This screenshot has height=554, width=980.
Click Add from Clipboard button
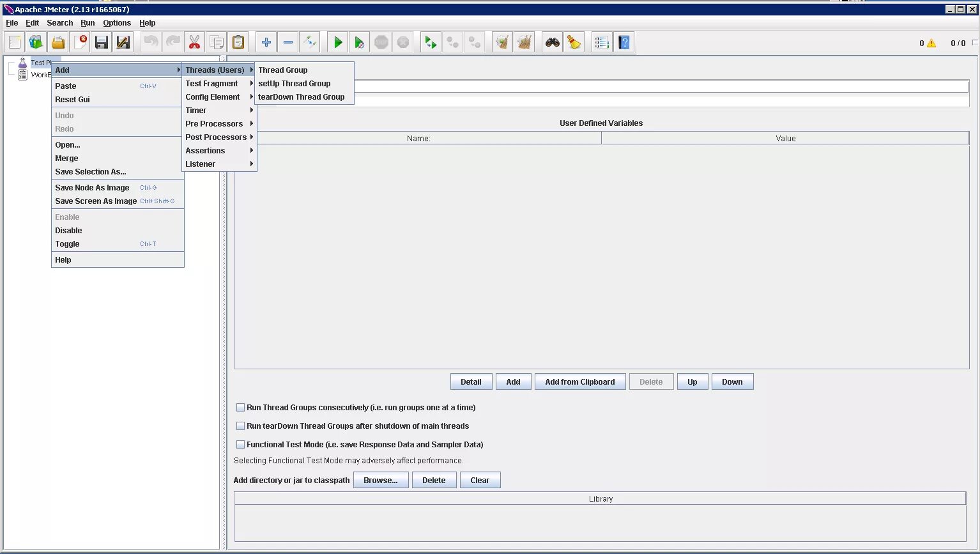point(580,382)
